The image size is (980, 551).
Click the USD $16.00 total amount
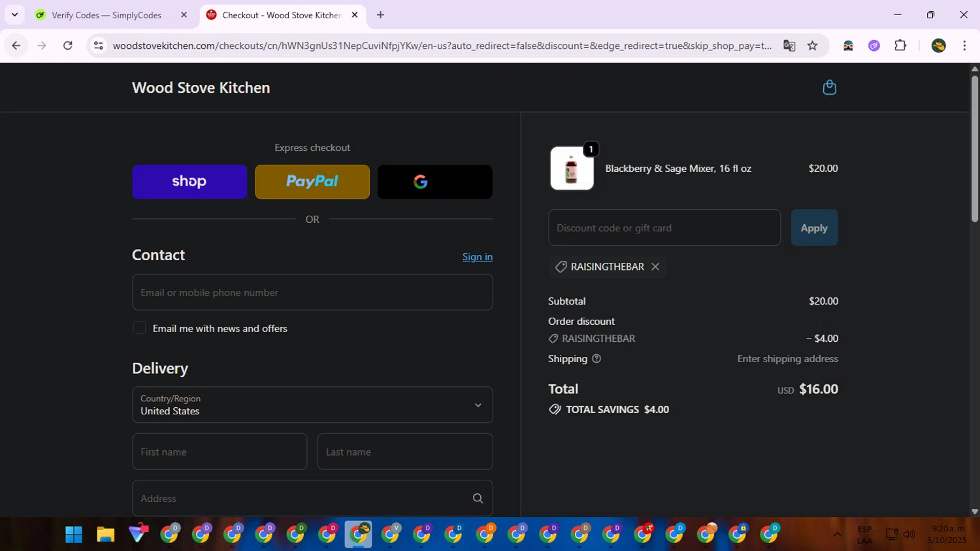pos(808,390)
